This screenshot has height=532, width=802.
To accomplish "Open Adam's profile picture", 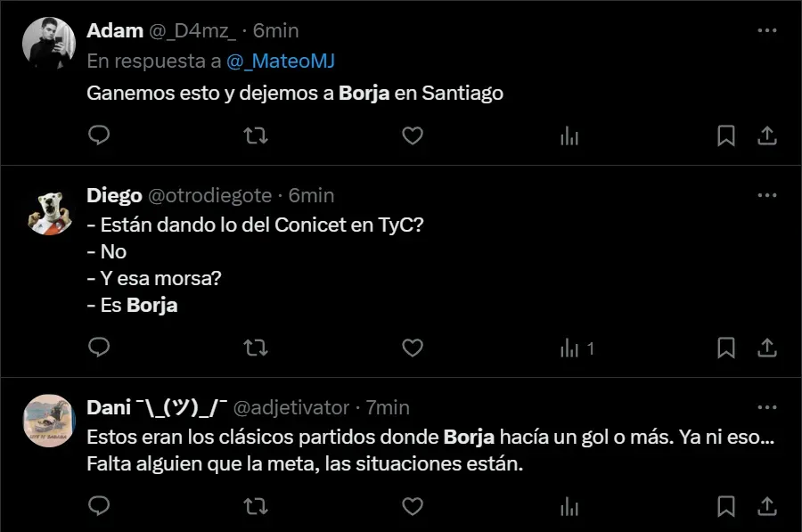I will click(x=49, y=43).
